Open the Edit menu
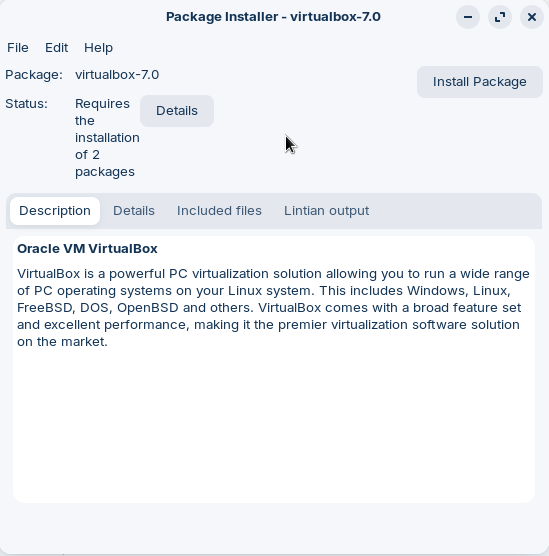This screenshot has width=549, height=556. 56,48
